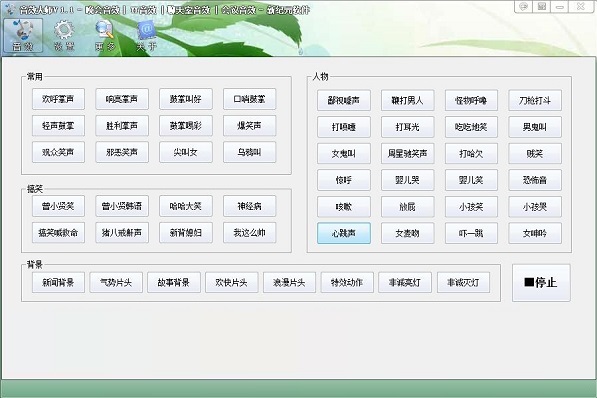
Task: Play the 吓一跳 startle sound
Action: click(x=471, y=233)
